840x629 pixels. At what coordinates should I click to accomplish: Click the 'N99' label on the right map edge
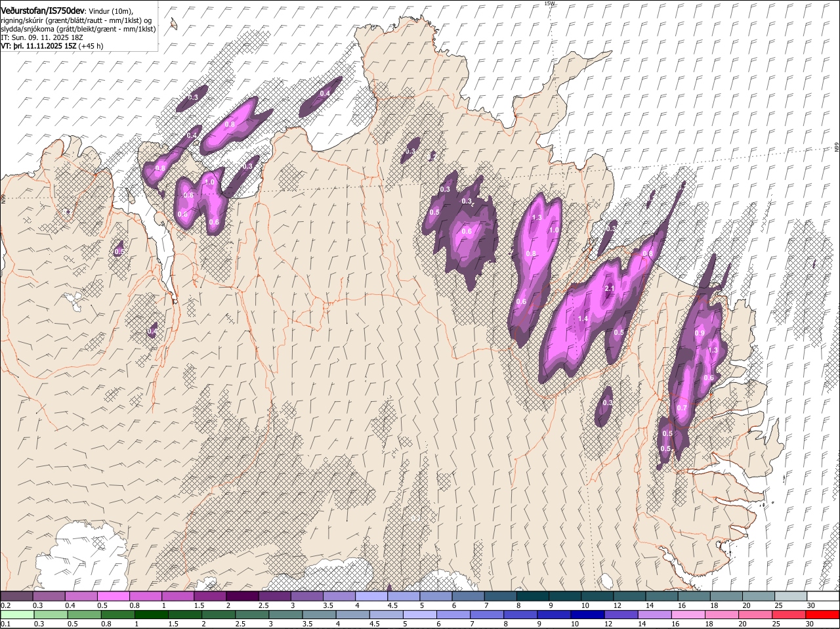(837, 148)
